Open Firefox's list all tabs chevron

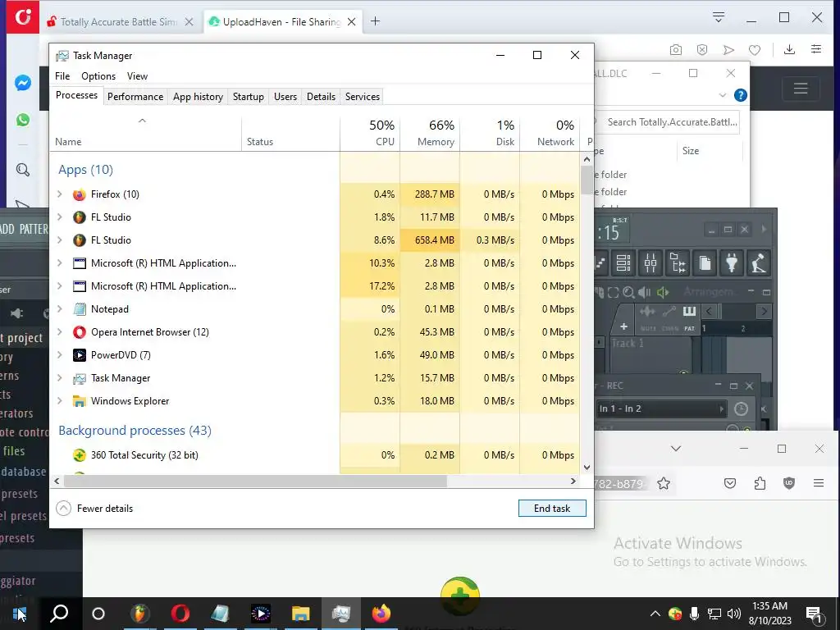[x=676, y=449]
